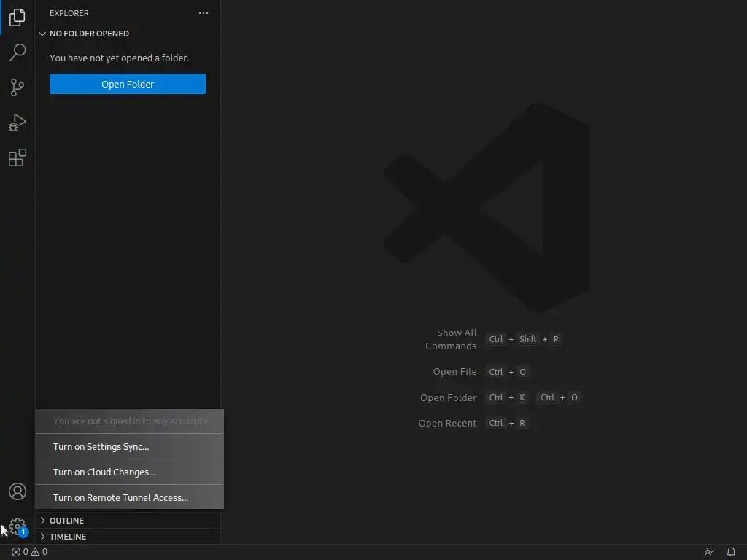Click the Show All Commands label
The width and height of the screenshot is (747, 560).
pyautogui.click(x=451, y=339)
